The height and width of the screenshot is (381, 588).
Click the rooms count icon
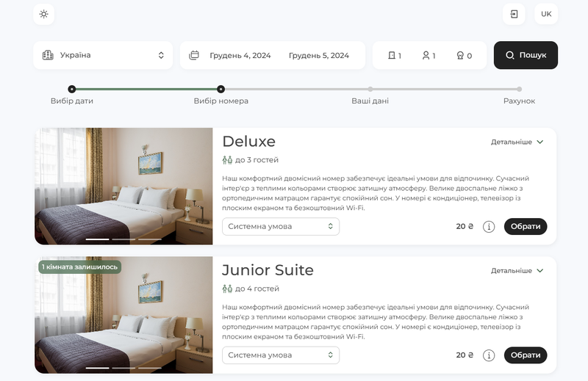pyautogui.click(x=392, y=55)
